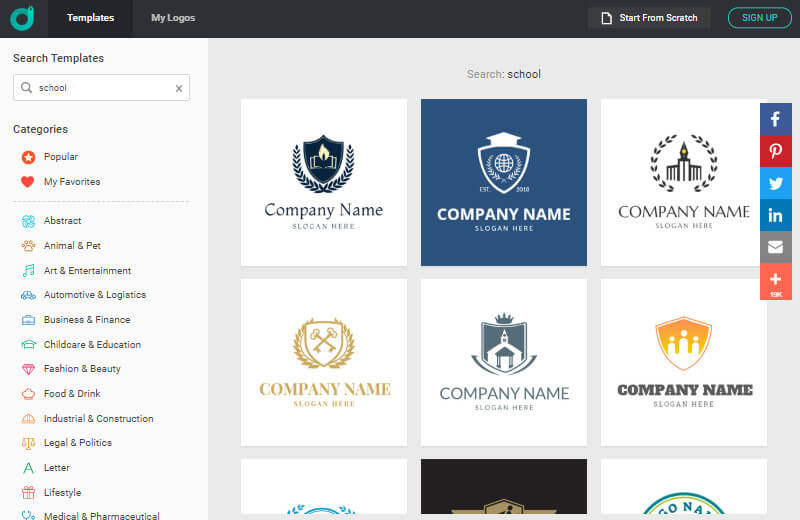Select Medical & Pharmaceutical label

click(x=102, y=515)
